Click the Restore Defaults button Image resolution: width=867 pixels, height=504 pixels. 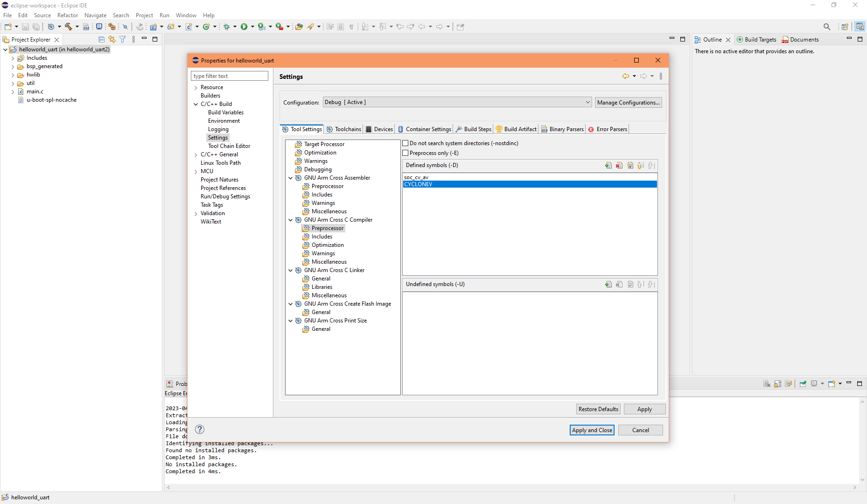pyautogui.click(x=598, y=409)
